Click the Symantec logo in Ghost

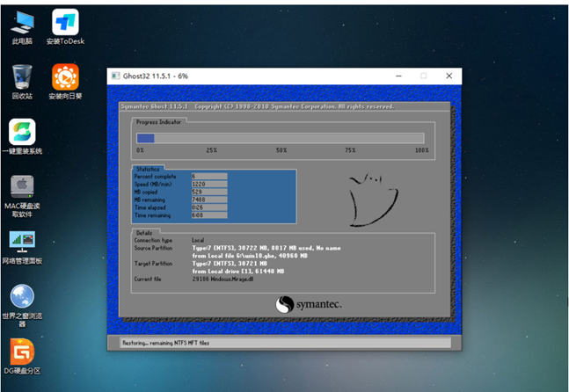pos(308,304)
